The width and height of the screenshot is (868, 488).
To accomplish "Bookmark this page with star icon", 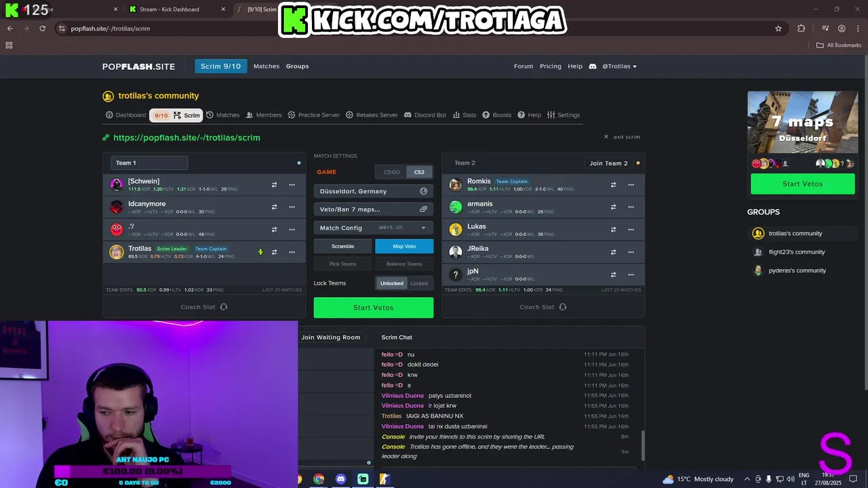I will (x=778, y=28).
